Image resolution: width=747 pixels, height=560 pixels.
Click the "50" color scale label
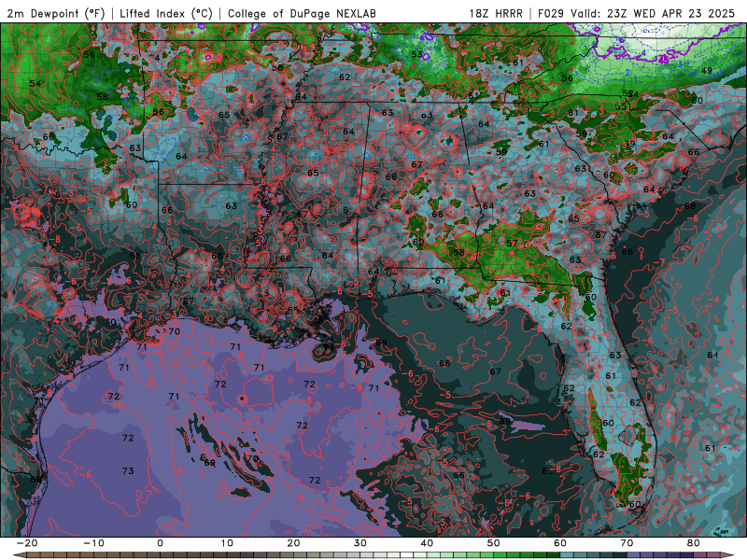click(x=494, y=543)
